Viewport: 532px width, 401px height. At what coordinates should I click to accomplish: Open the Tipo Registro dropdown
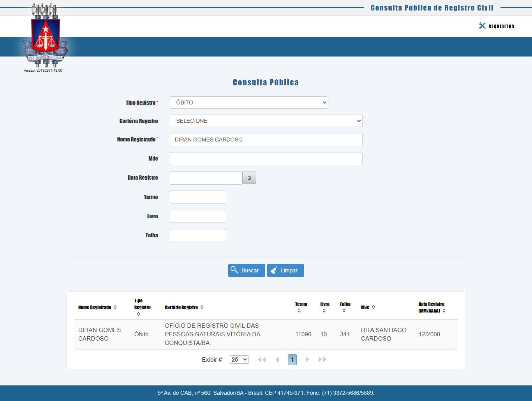click(x=249, y=102)
